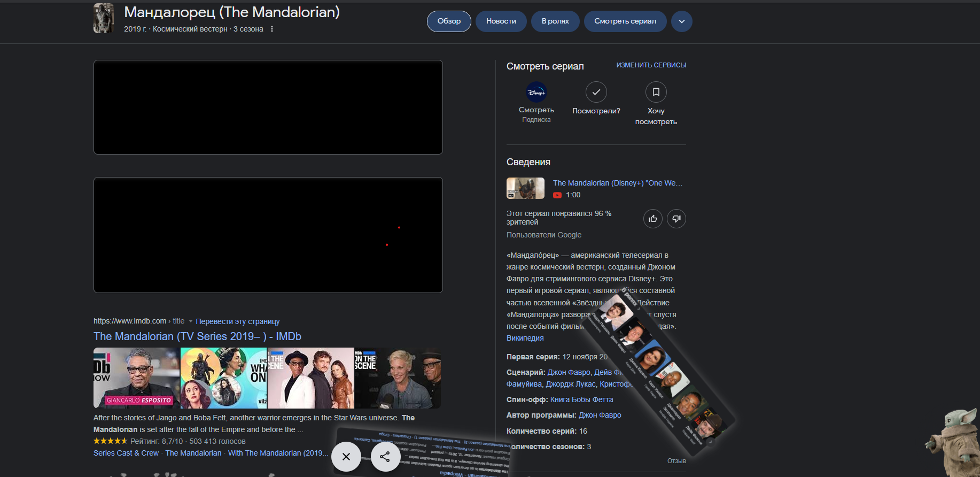980x477 pixels.
Task: Click ИЗМЕНИТЬ СЕРВИСЫ link
Action: coord(651,65)
